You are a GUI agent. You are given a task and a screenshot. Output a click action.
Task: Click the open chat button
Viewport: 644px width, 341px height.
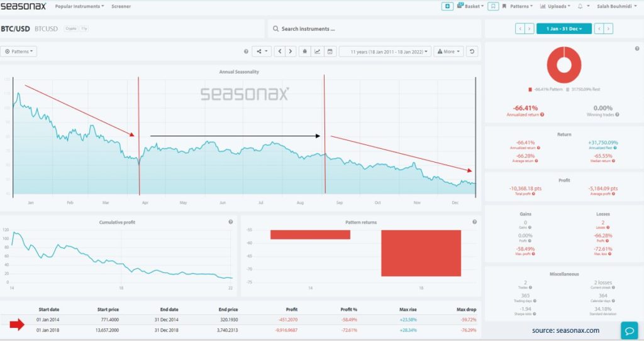(629, 330)
